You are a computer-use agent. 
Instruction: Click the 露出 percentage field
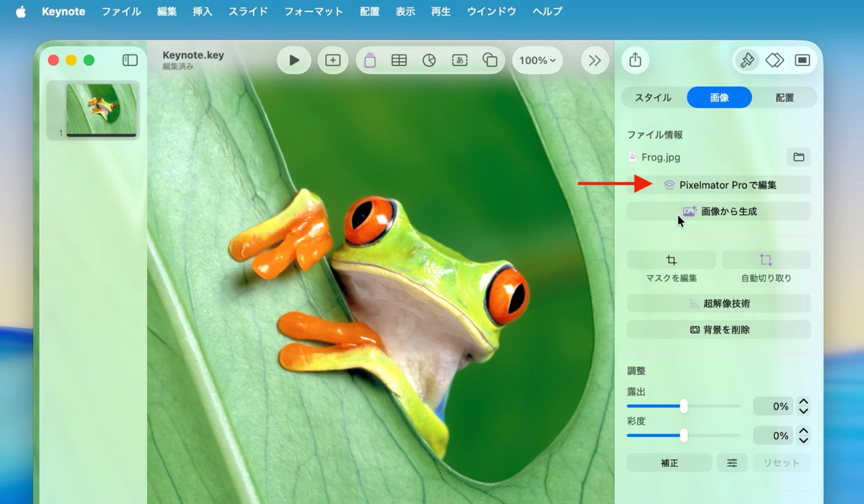[774, 406]
